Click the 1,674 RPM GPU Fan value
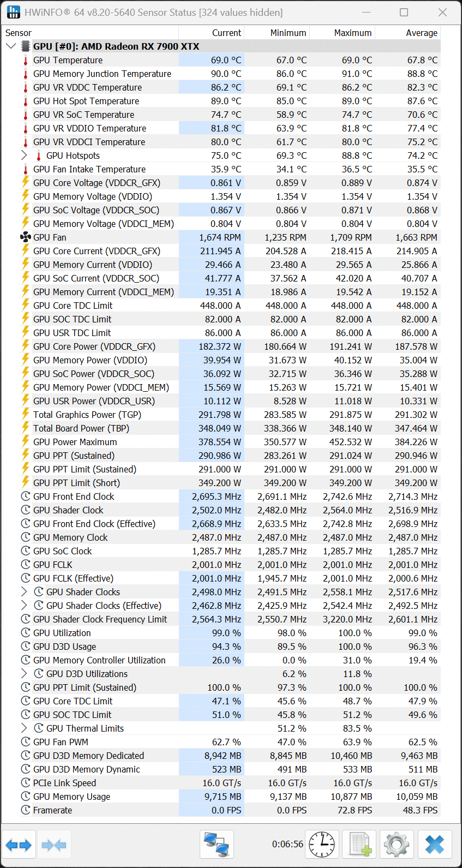Image resolution: width=462 pixels, height=868 pixels. tap(220, 237)
